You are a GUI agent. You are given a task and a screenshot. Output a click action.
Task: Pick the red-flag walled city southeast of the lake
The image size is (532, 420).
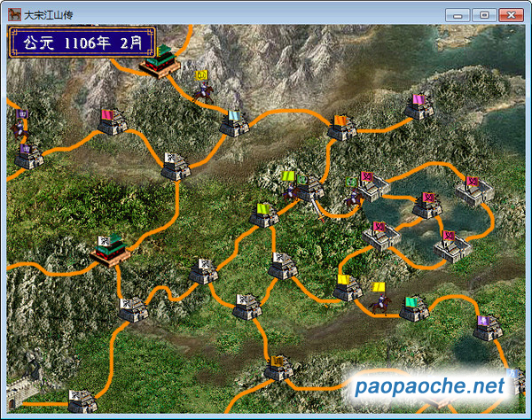tap(452, 247)
